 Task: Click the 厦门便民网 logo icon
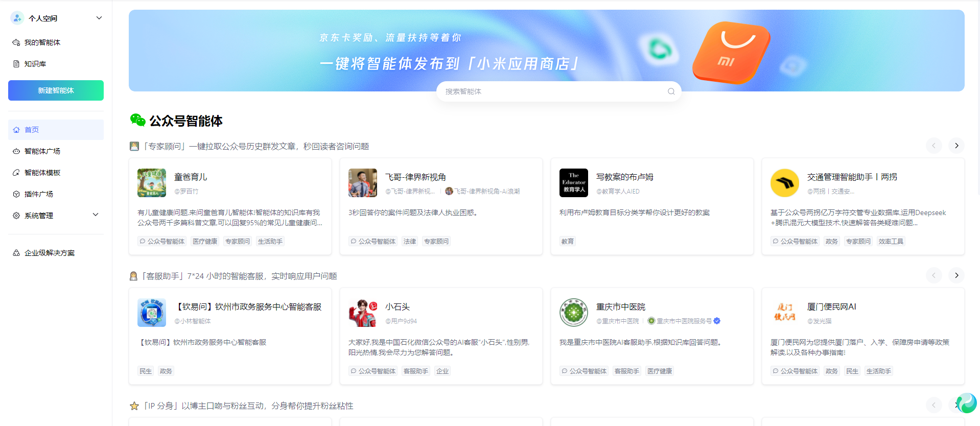click(x=784, y=313)
